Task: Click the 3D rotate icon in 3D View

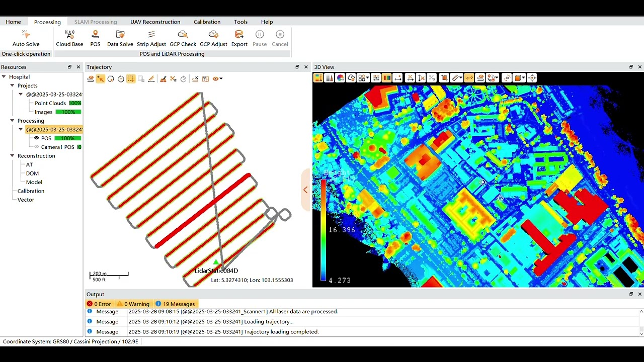Action: tap(507, 78)
